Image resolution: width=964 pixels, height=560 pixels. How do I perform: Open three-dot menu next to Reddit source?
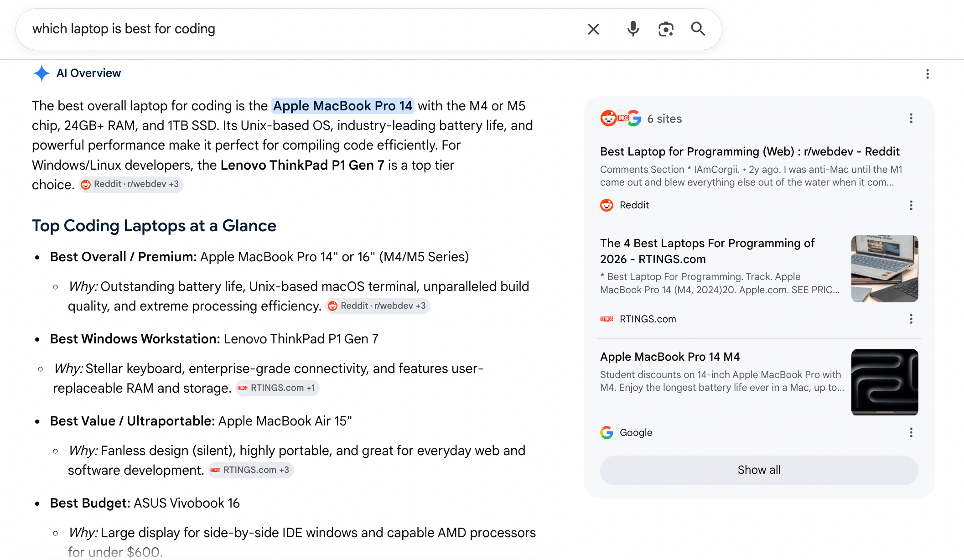pyautogui.click(x=911, y=205)
